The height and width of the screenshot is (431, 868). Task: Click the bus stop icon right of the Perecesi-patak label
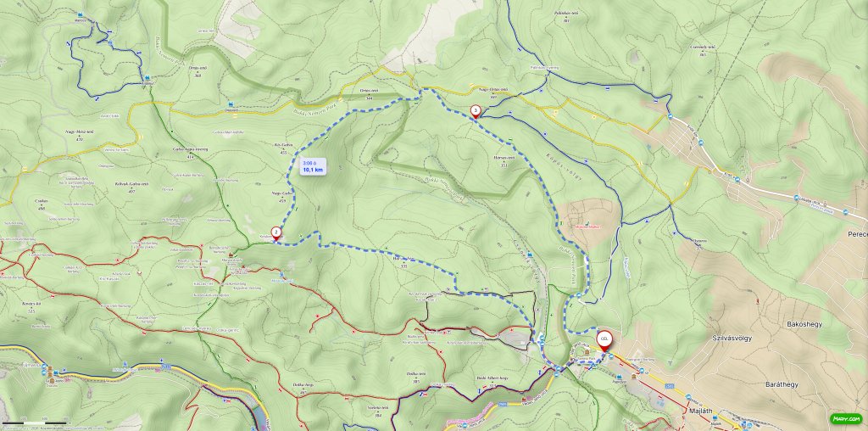pyautogui.click(x=845, y=212)
